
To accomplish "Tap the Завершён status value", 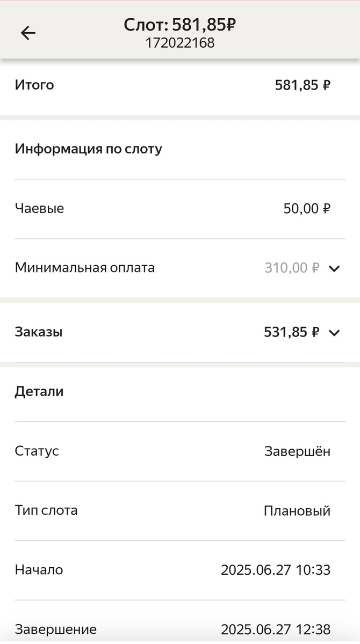I will [298, 451].
